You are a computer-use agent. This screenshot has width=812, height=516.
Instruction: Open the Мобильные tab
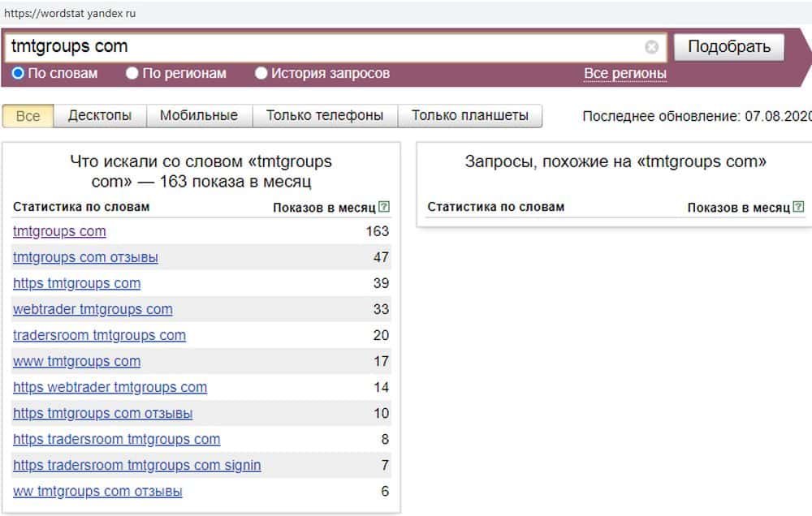(199, 116)
